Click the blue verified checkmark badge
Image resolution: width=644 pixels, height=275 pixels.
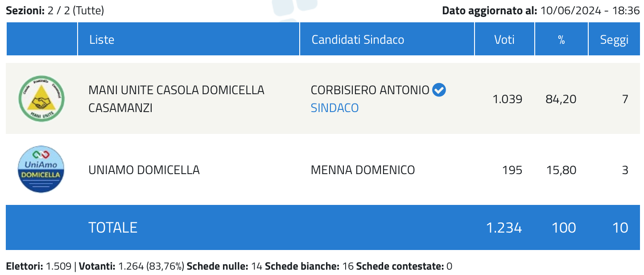439,90
